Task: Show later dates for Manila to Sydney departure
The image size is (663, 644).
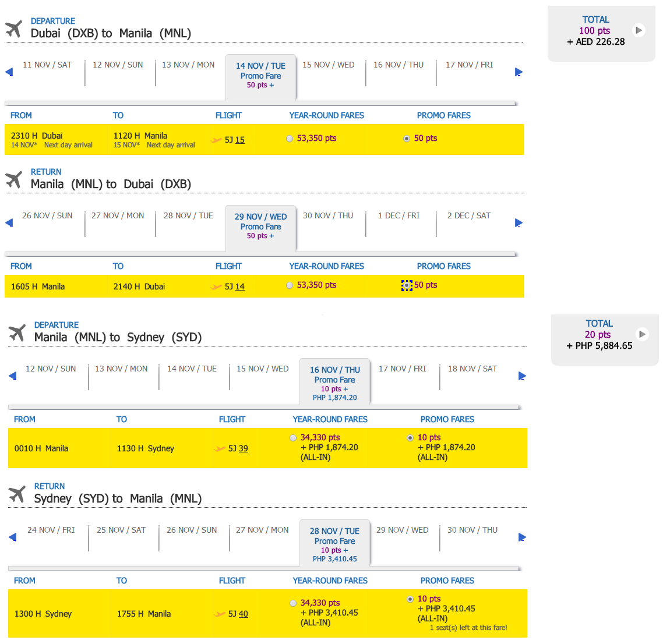Action: point(522,376)
